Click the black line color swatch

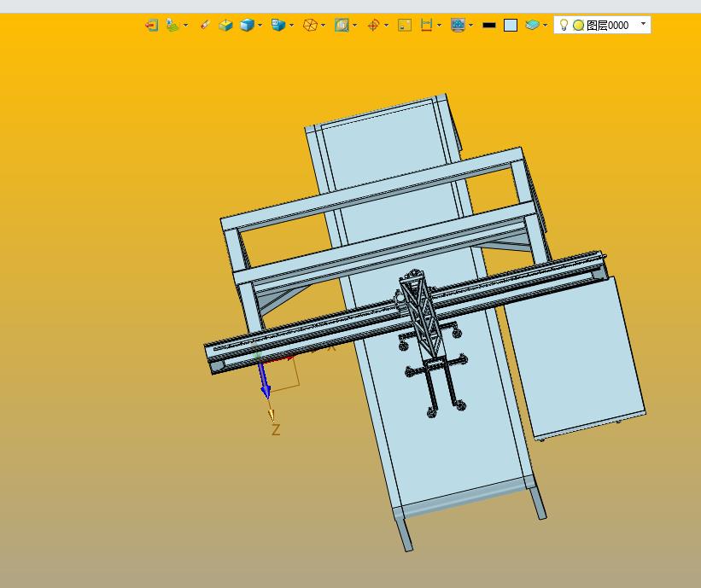[x=489, y=26]
